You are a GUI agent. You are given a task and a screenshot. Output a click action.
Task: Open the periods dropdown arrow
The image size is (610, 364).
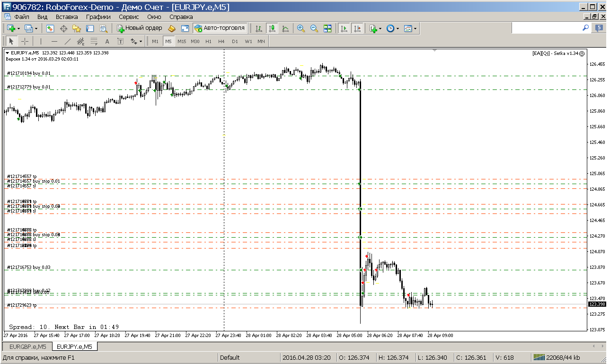pyautogui.click(x=398, y=28)
